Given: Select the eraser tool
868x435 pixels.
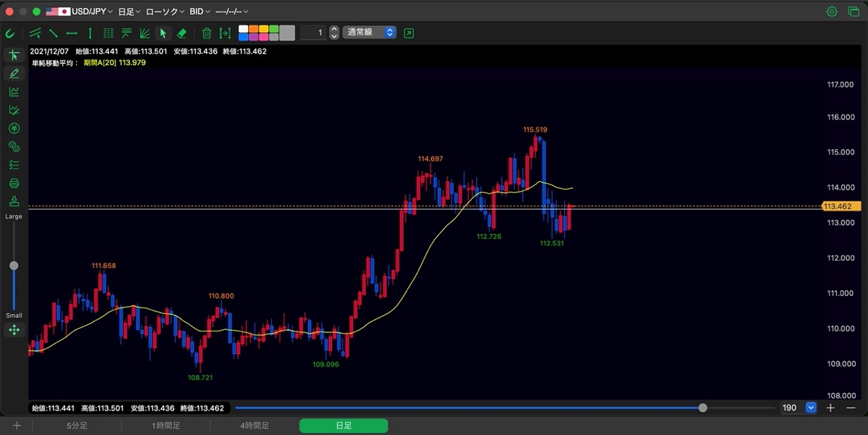Looking at the screenshot, I should (x=182, y=33).
